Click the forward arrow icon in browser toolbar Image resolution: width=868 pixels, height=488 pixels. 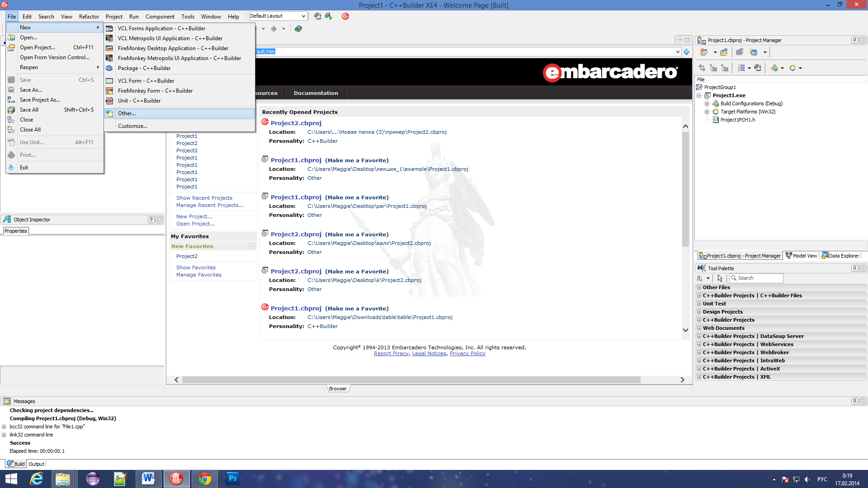[x=274, y=29]
